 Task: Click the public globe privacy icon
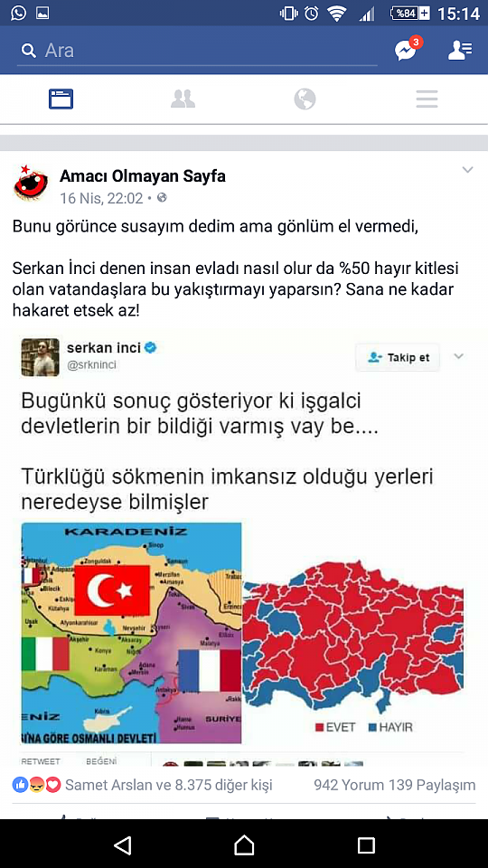(x=162, y=198)
